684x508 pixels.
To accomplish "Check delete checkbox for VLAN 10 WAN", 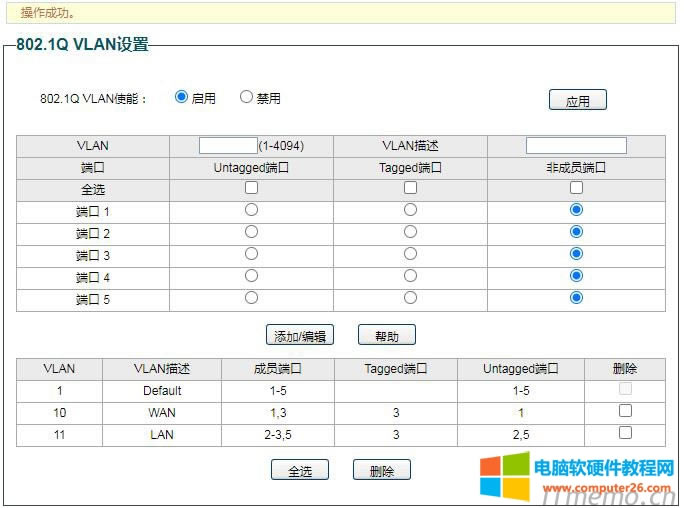I will coord(625,411).
